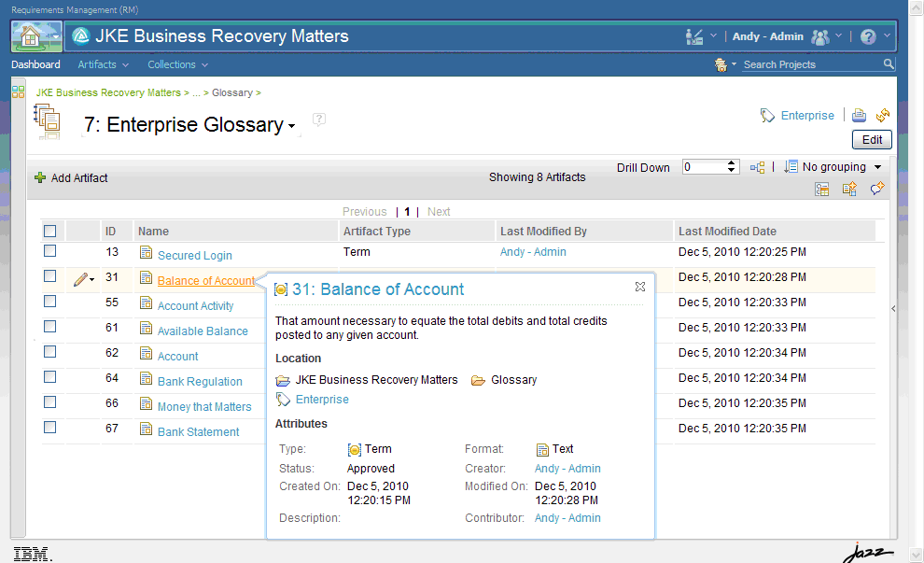Image resolution: width=924 pixels, height=563 pixels.
Task: Click the Andy - Admin Creator link in popup
Action: coord(567,468)
